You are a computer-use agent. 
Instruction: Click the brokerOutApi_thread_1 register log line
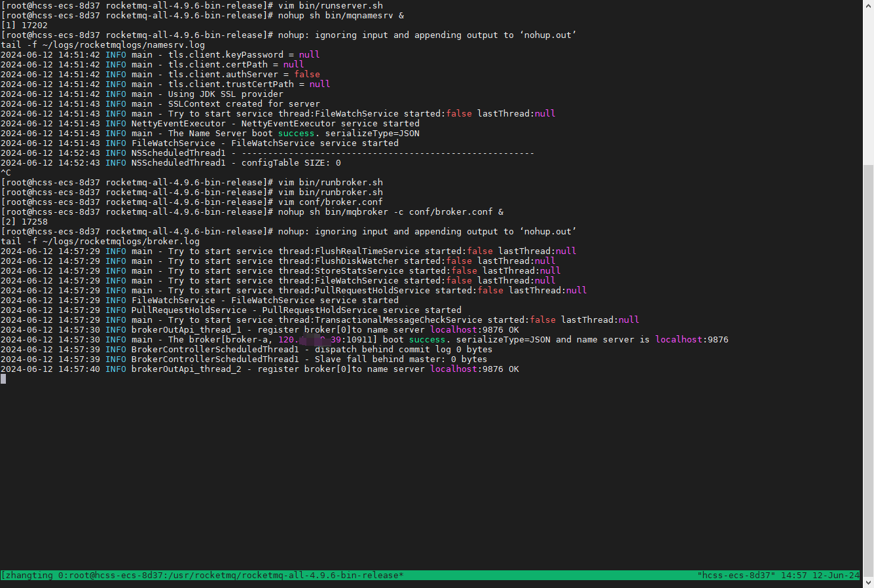click(260, 330)
